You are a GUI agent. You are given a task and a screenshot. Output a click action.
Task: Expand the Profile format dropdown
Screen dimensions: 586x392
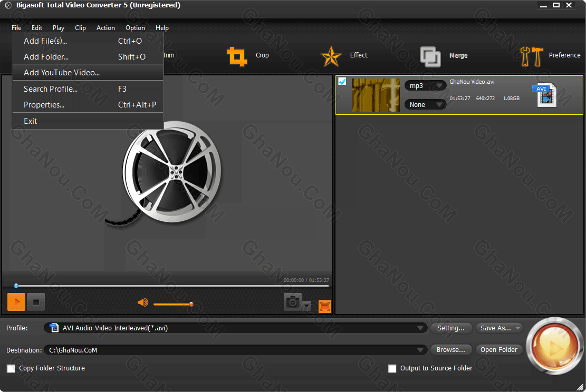420,328
